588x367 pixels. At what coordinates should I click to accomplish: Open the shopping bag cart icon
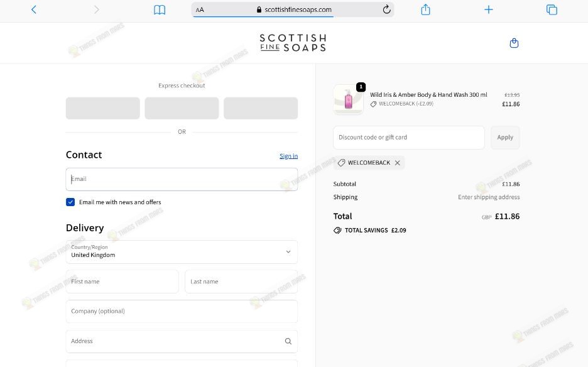click(514, 43)
